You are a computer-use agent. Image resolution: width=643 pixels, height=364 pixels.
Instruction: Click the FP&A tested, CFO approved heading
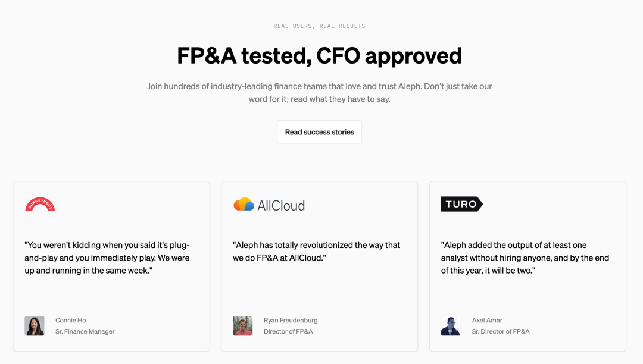[x=320, y=56]
